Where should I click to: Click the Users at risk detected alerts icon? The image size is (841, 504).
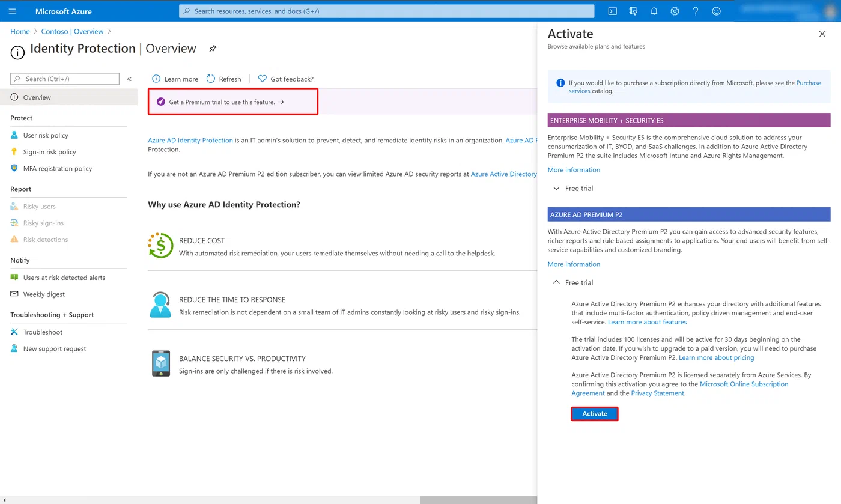pyautogui.click(x=14, y=278)
